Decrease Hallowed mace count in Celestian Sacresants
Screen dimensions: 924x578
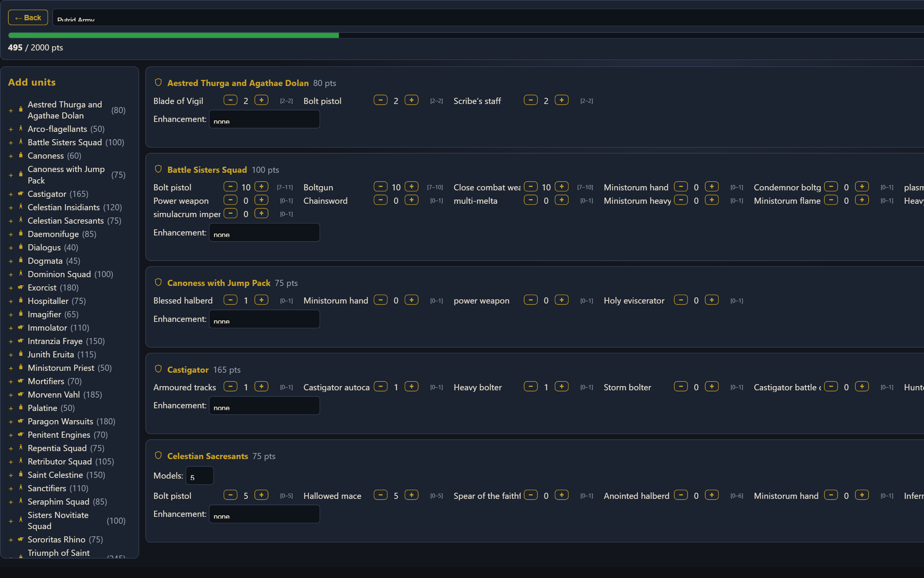pyautogui.click(x=380, y=495)
